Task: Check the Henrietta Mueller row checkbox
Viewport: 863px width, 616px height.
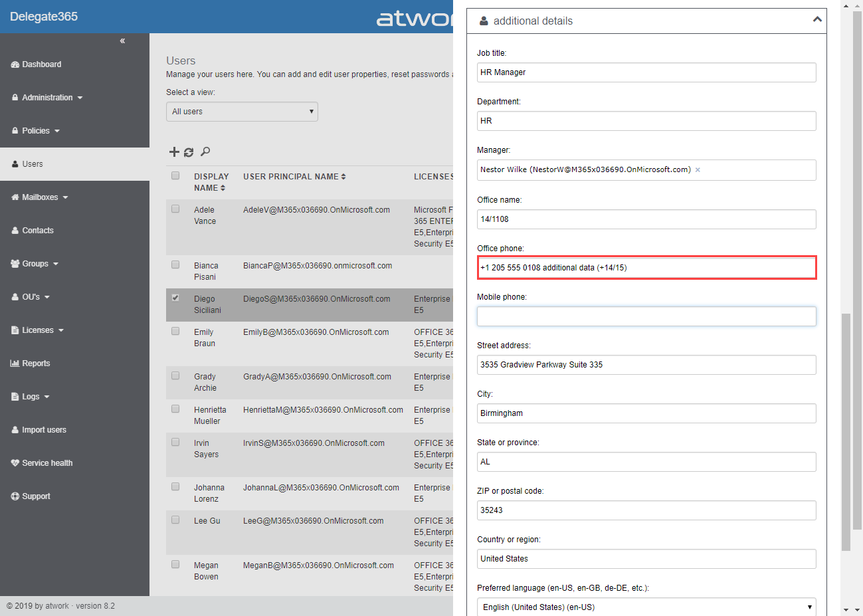Action: (x=175, y=409)
